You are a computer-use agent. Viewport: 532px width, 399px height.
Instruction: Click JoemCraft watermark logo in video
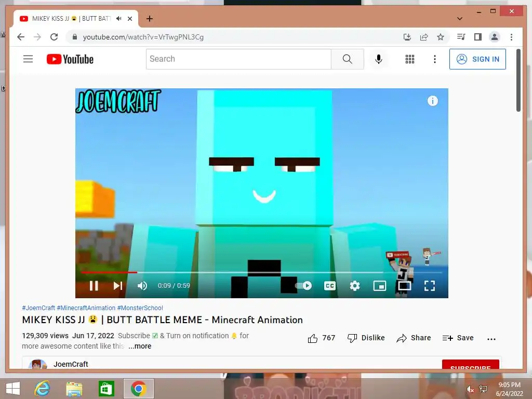[118, 101]
